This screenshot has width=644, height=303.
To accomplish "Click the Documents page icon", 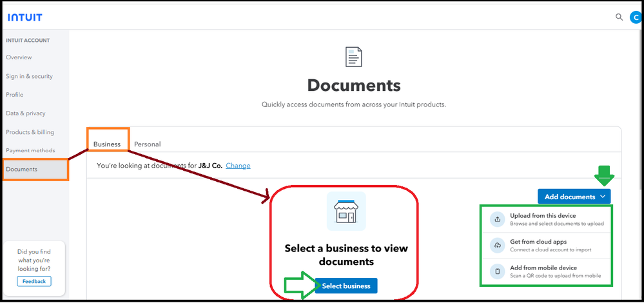I will (x=354, y=57).
